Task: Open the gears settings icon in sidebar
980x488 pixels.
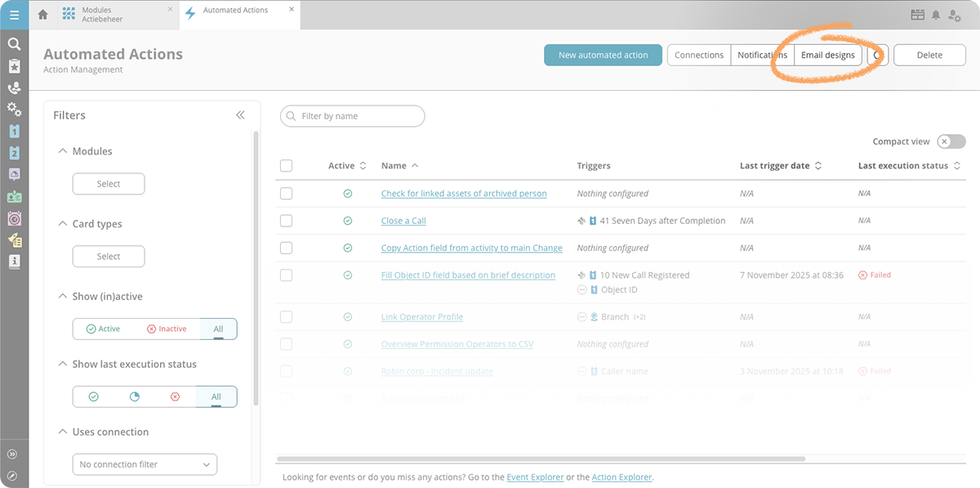Action: pos(14,109)
